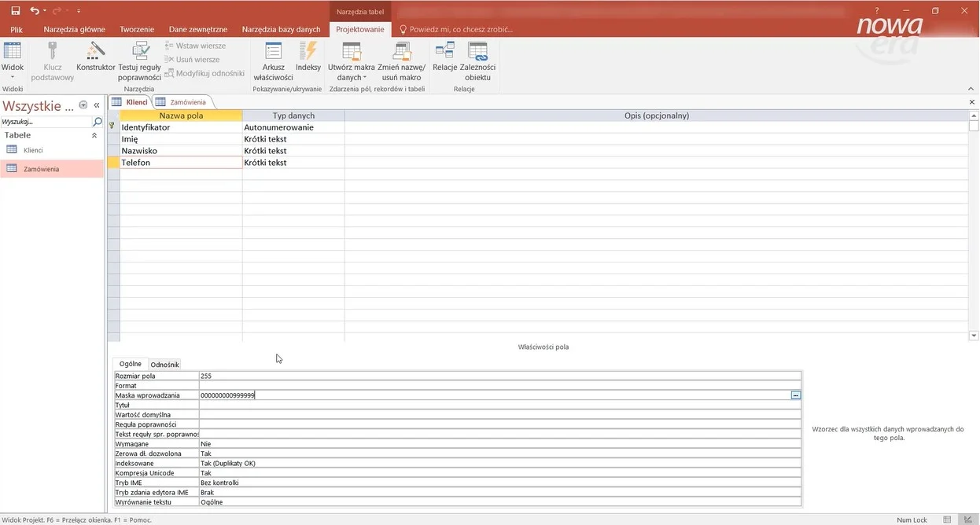Click the Maska wprowadzania input field
Screen dimensions: 980x525
click(x=496, y=395)
